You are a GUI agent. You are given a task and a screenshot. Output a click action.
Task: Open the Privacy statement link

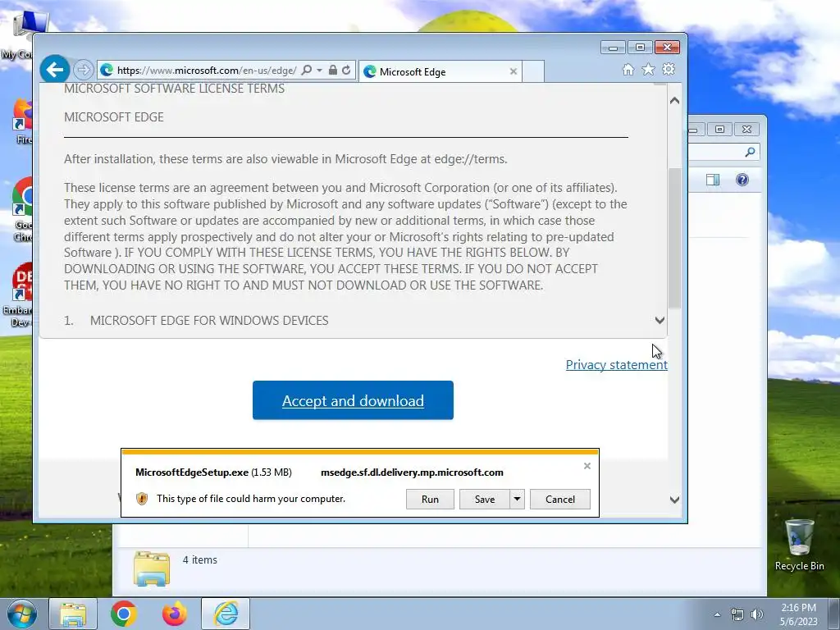point(617,365)
